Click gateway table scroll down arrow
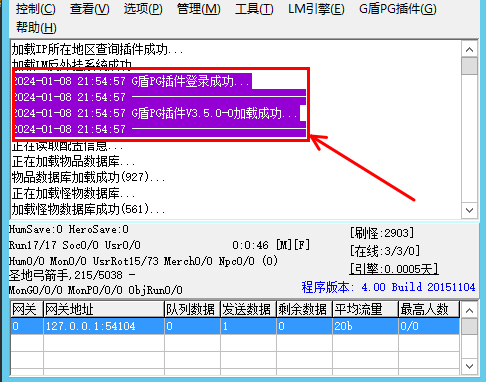This screenshot has width=486, height=382. [469, 366]
